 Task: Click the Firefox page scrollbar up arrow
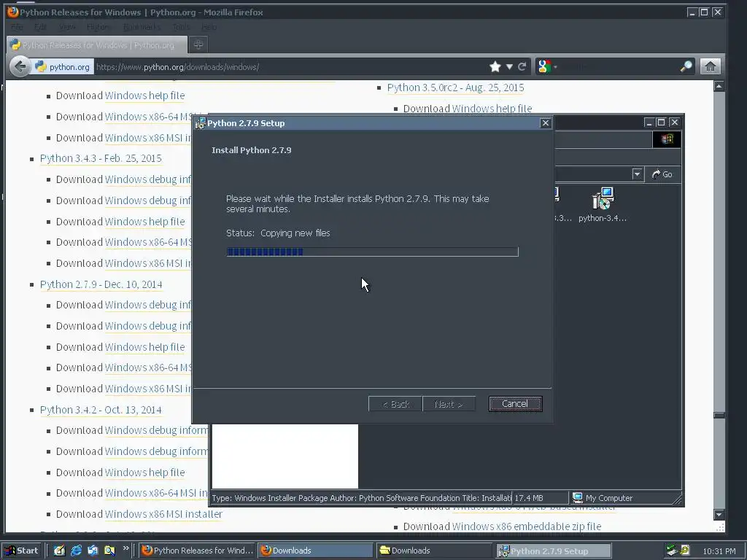click(x=719, y=86)
